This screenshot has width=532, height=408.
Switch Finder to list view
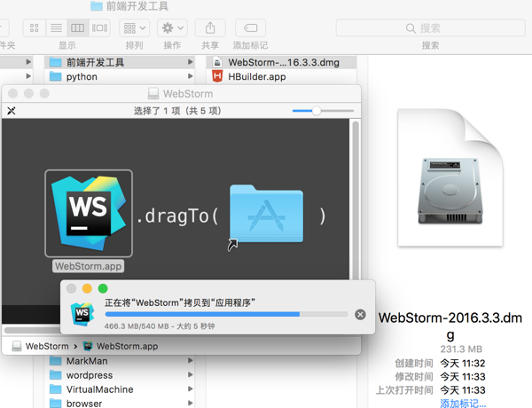click(57, 27)
